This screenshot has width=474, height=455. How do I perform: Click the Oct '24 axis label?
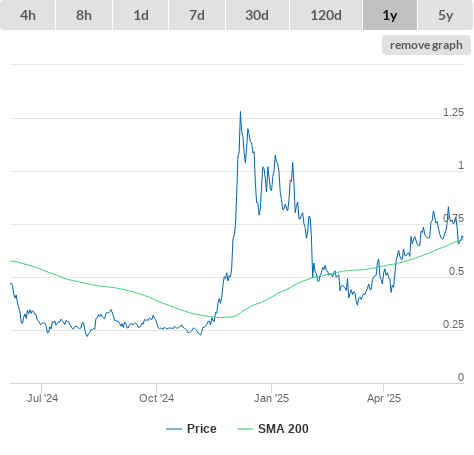coord(157,398)
